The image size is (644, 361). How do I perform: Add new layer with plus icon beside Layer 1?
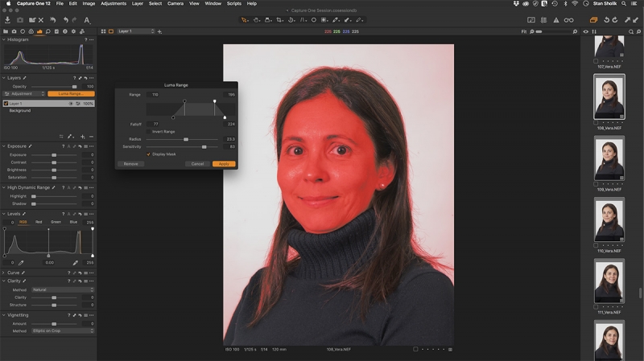[159, 31]
